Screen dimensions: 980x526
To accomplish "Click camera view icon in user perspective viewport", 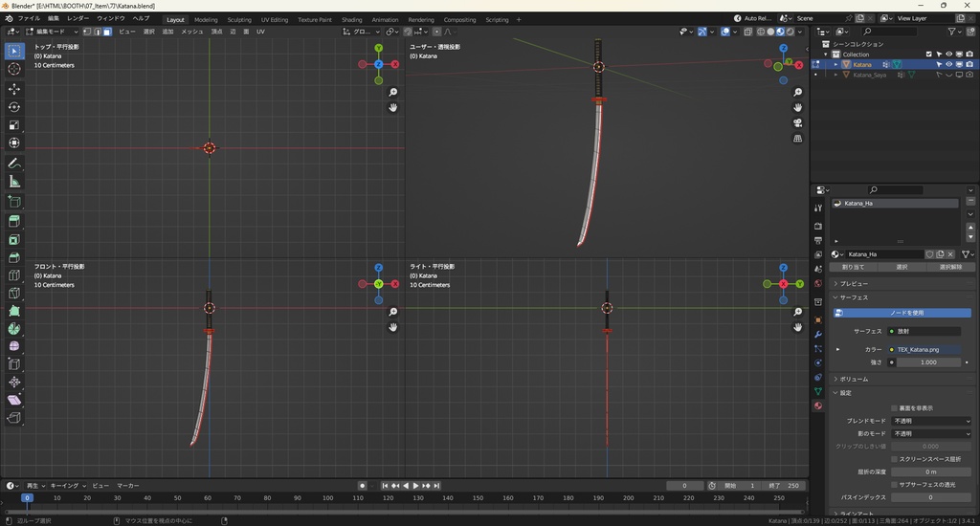I will [x=798, y=123].
